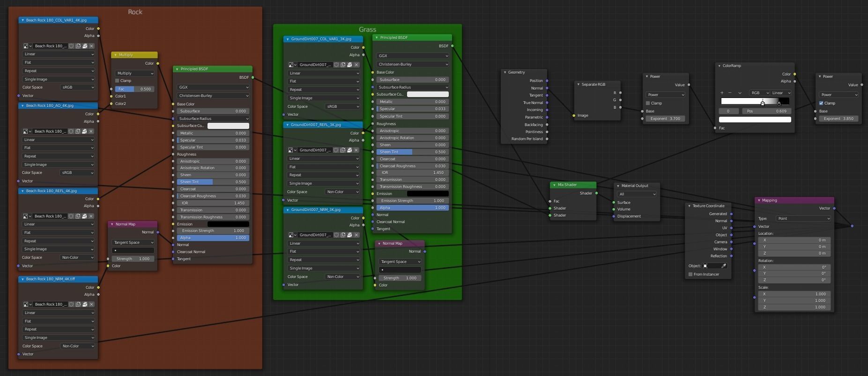The width and height of the screenshot is (868, 376).
Task: Unlink image in Beach Rock COL_VAR1 node
Action: 91,46
